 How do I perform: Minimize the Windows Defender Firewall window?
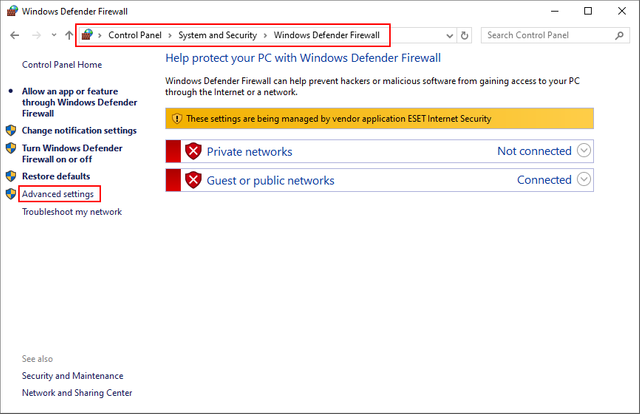554,11
